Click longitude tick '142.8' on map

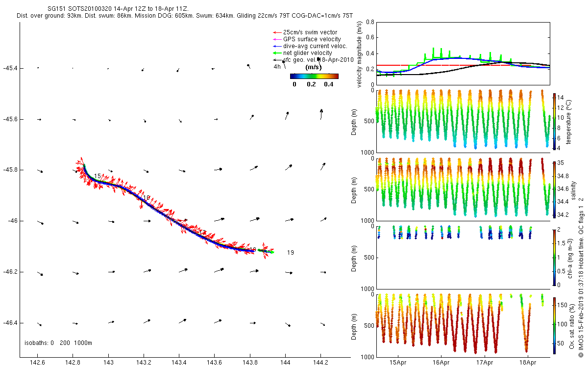pos(73,362)
